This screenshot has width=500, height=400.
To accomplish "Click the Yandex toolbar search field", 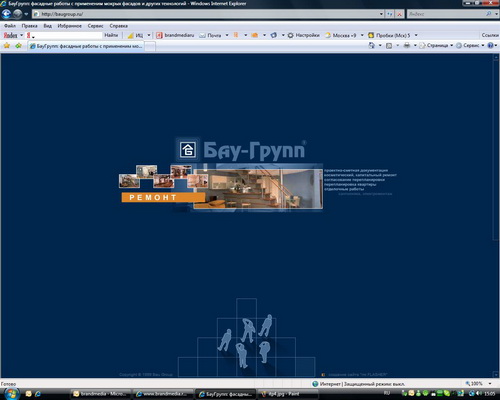I will tap(64, 35).
